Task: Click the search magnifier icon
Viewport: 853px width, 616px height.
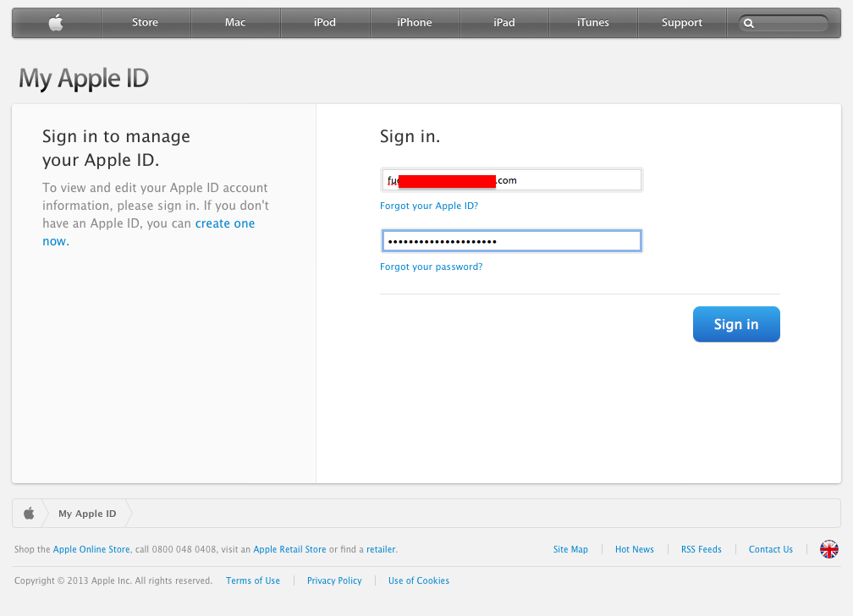Action: [749, 24]
